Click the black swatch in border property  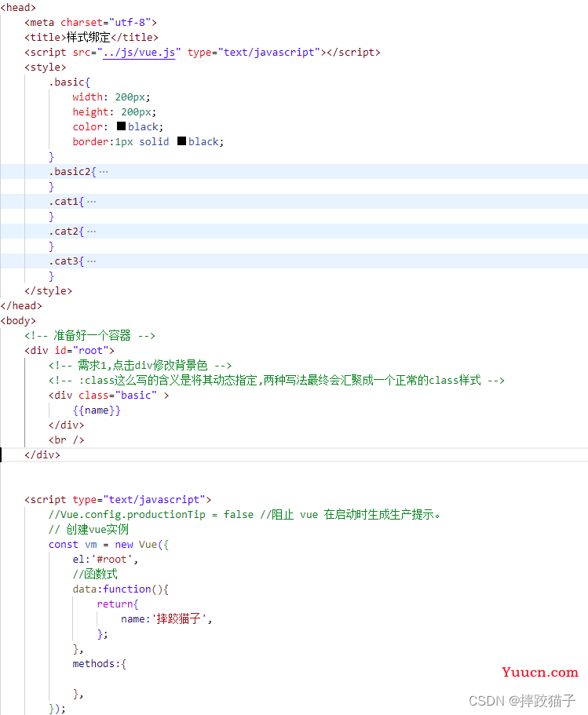(x=181, y=141)
